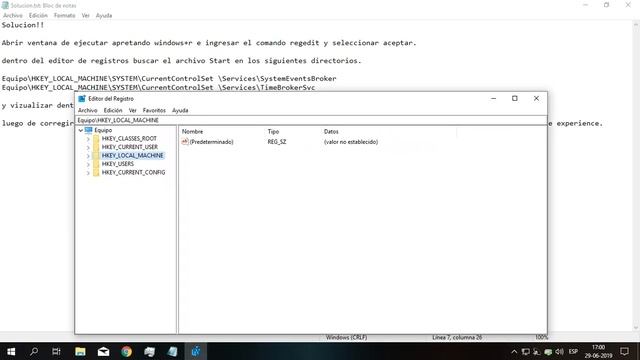Image resolution: width=640 pixels, height=360 pixels.
Task: Open Registry Editor Ayuda menu
Action: pyautogui.click(x=180, y=110)
